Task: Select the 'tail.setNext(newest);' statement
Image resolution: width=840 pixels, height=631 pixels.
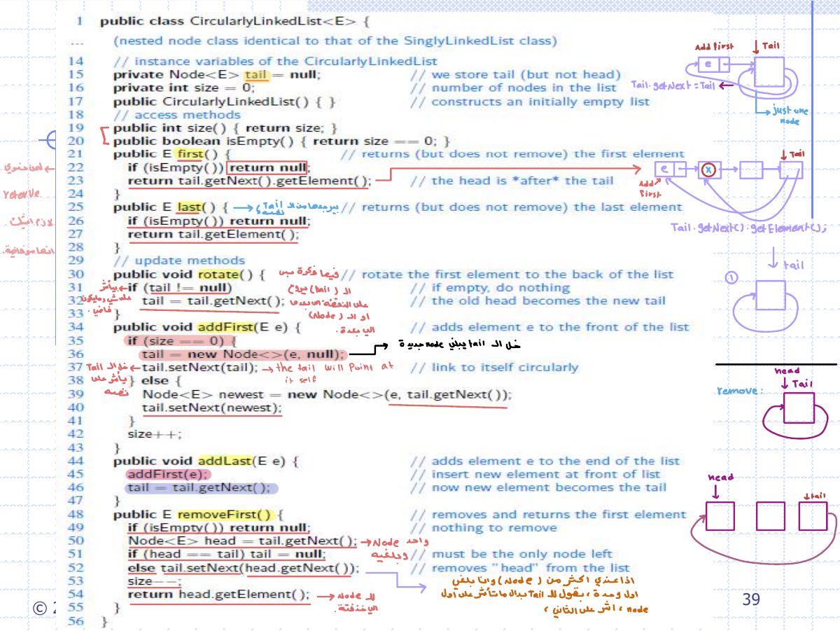Action: click(211, 407)
